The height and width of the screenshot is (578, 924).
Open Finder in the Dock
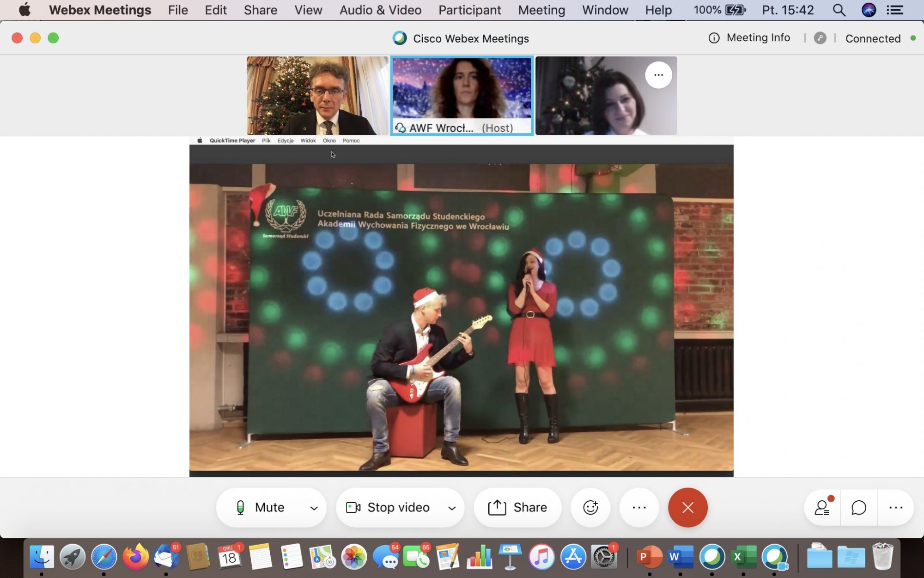[42, 556]
